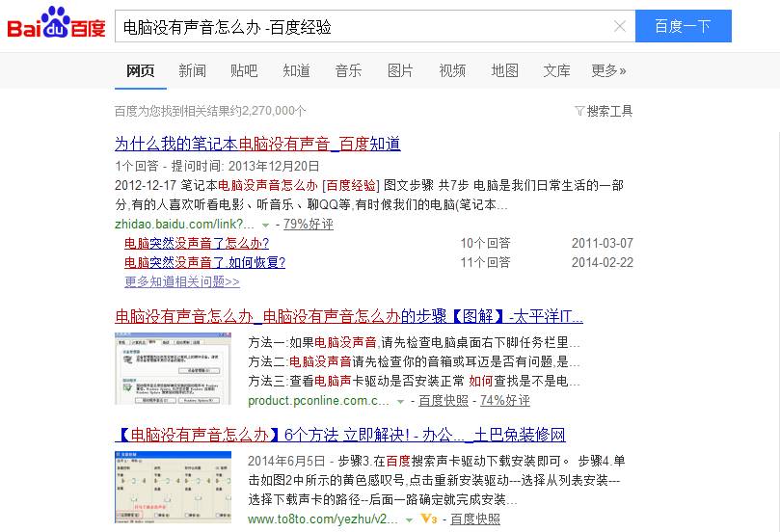Switch to the 地图 tab
The height and width of the screenshot is (532, 780).
pyautogui.click(x=504, y=70)
